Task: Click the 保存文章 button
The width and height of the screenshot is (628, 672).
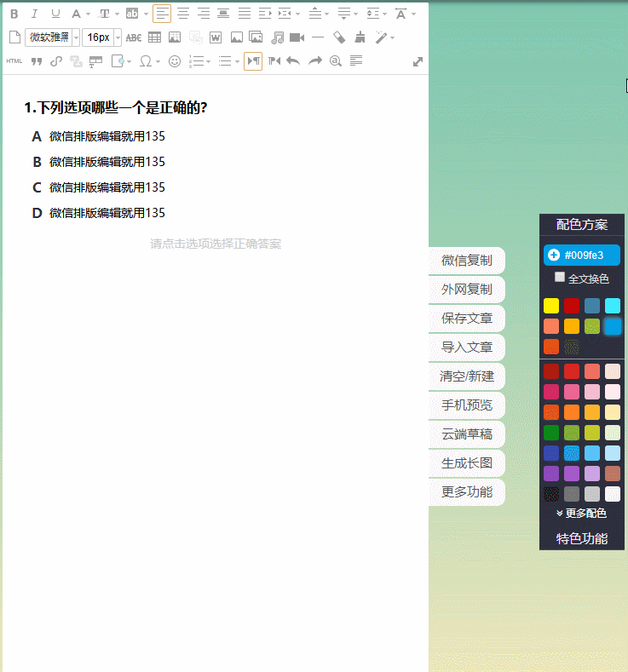Action: click(x=467, y=319)
